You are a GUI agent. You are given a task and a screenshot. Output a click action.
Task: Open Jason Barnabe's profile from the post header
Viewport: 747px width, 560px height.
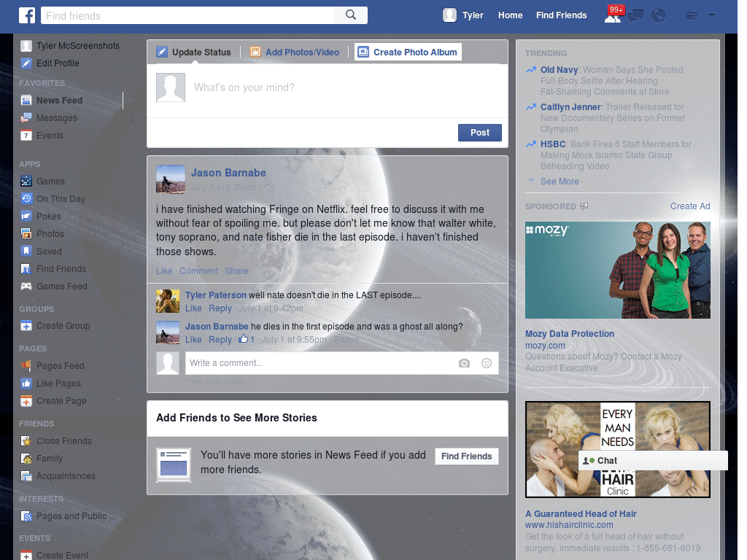[x=228, y=173]
